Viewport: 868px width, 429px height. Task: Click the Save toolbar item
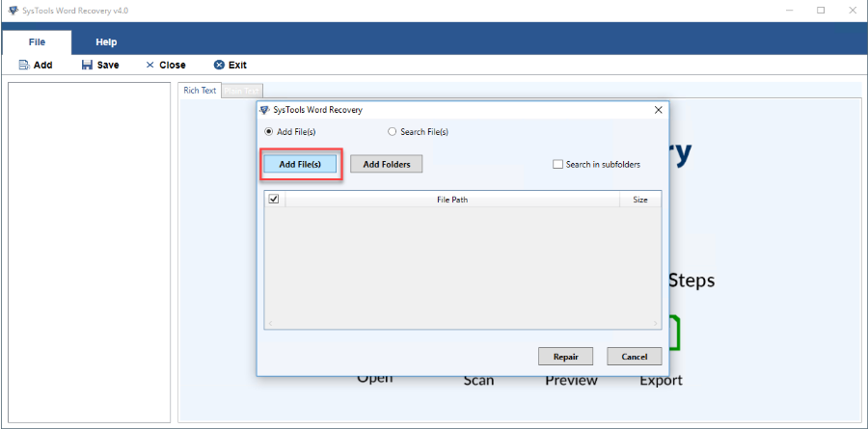click(100, 65)
